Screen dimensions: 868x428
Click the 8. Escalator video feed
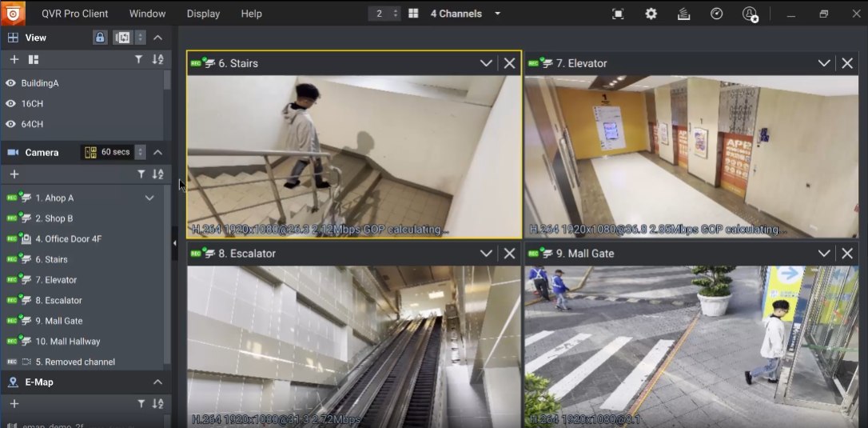[353, 344]
